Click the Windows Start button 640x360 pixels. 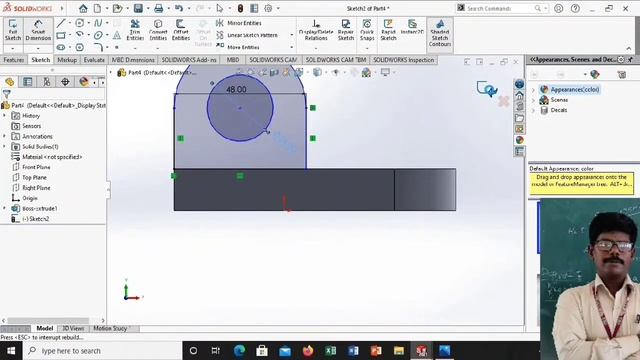(x=11, y=351)
